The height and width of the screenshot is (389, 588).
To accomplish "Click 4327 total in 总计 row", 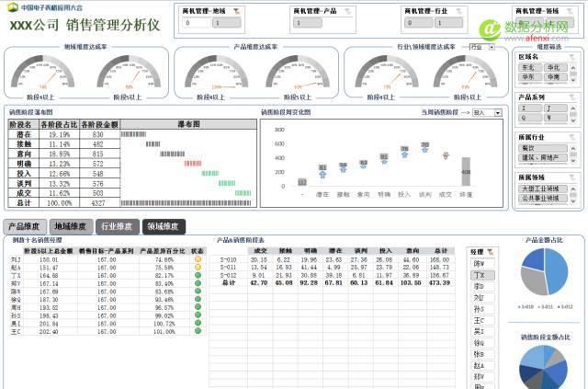I will (98, 203).
